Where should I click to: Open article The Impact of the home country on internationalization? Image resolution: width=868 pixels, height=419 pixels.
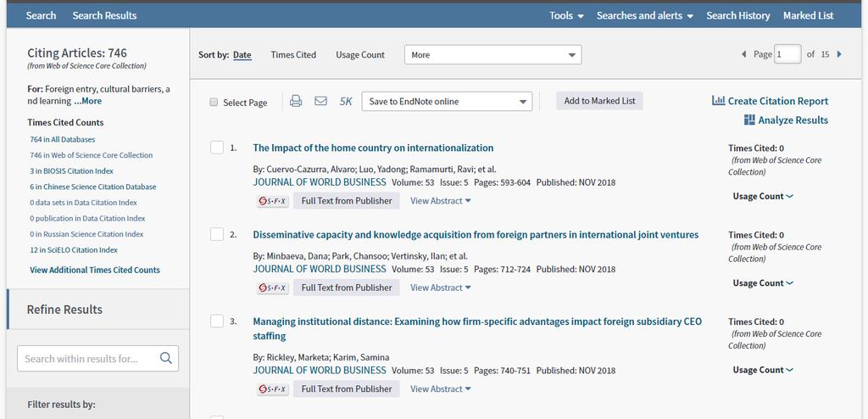point(373,148)
